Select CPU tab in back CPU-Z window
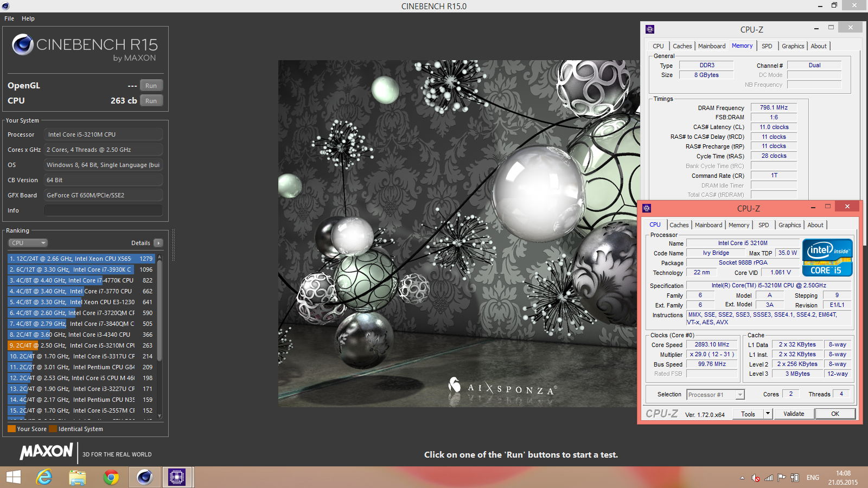 pos(659,46)
